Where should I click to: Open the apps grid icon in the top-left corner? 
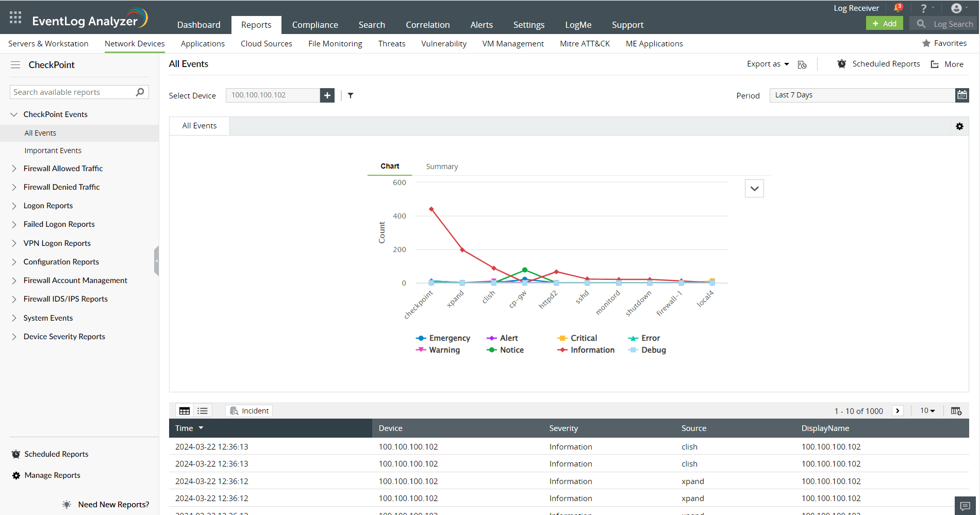click(x=15, y=17)
